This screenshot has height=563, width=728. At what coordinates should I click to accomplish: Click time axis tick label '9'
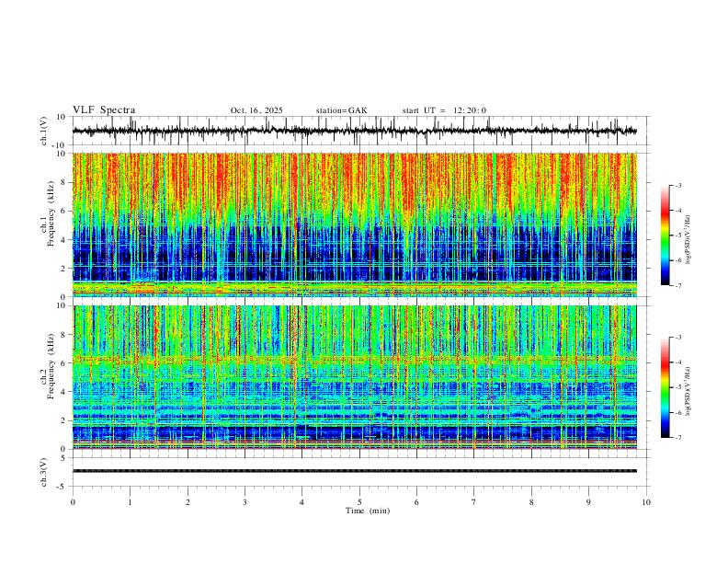(x=588, y=502)
